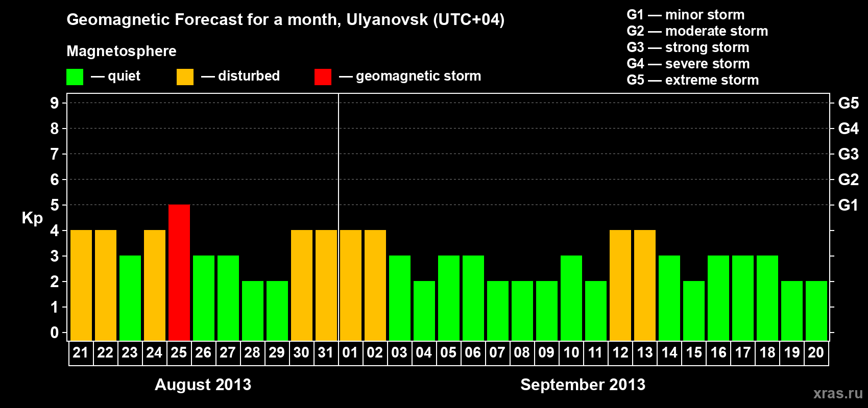Screen dimensions: 868x408
Task: Click the orange bar for September 12
Action: click(620, 286)
